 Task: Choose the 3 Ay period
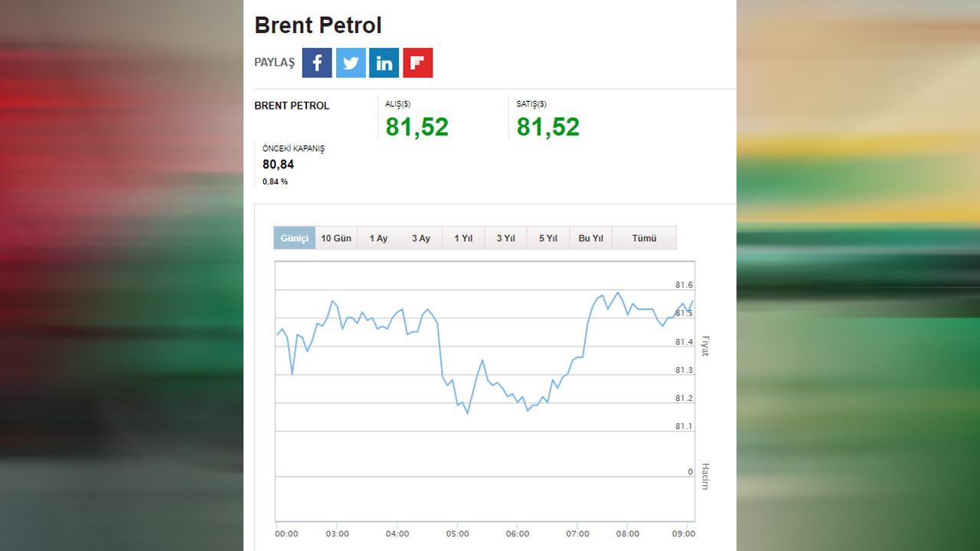(x=421, y=238)
